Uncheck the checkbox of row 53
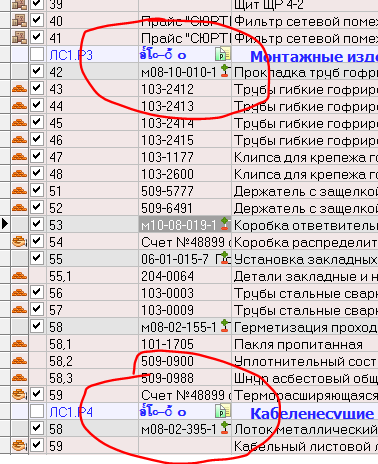The height and width of the screenshot is (464, 378). pyautogui.click(x=37, y=224)
